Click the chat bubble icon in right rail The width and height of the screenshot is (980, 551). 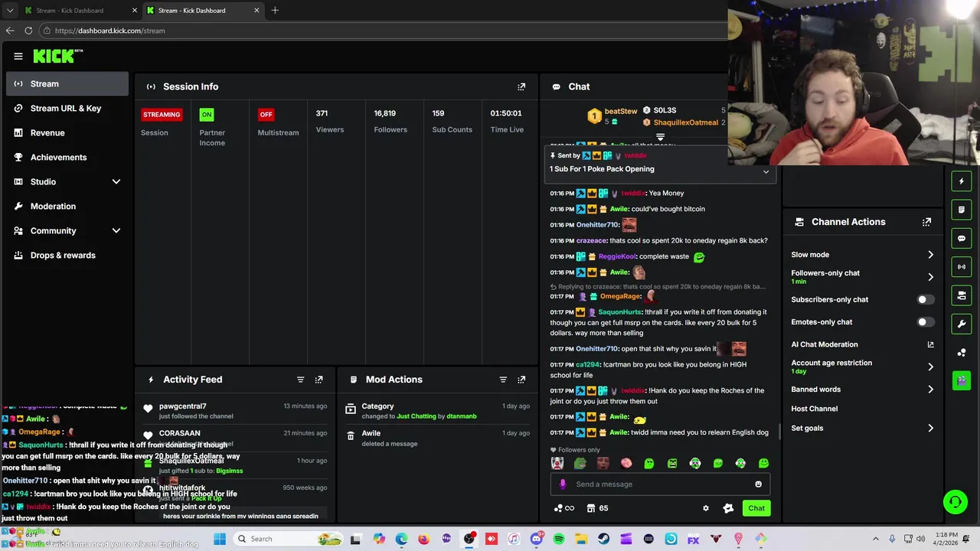pyautogui.click(x=962, y=238)
